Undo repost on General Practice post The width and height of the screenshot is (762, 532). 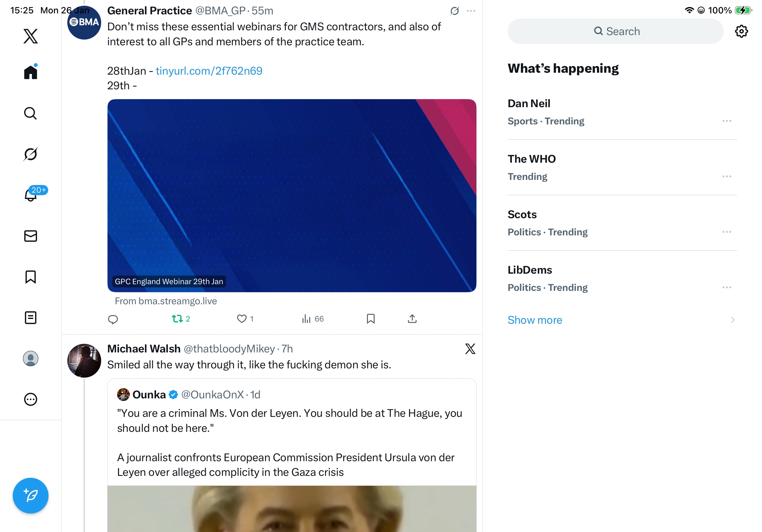[177, 319]
